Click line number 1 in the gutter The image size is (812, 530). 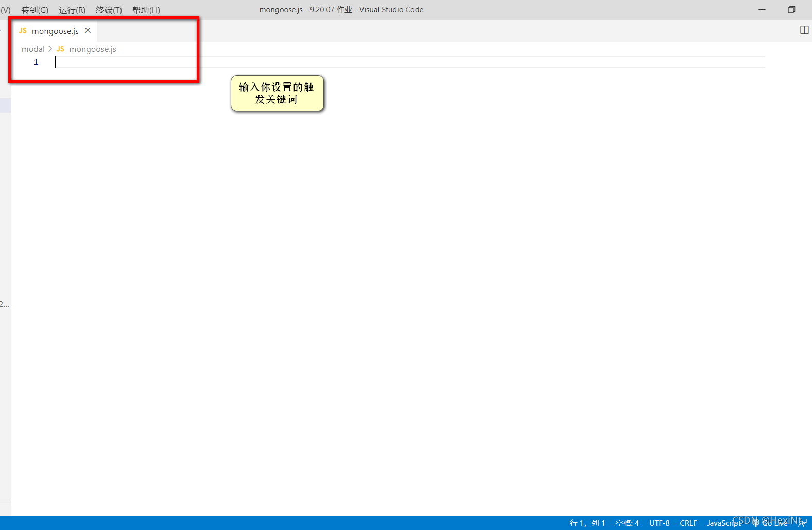click(x=36, y=62)
